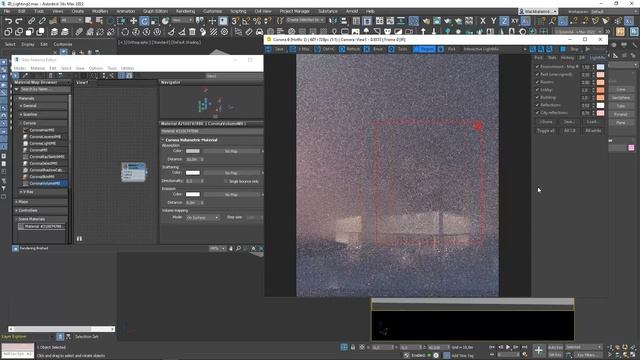The height and width of the screenshot is (360, 640).
Task: Click the Absorption color swatch
Action: tap(193, 151)
